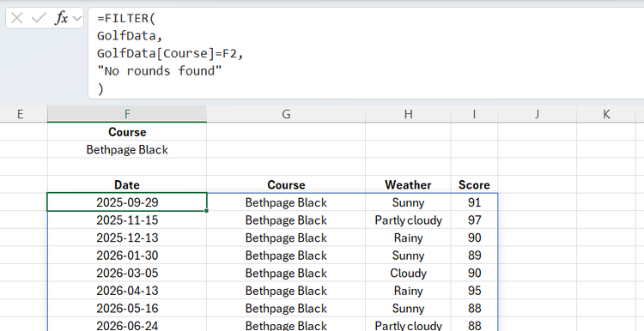The image size is (644, 331).
Task: Select Sunny weather in the 2025-09-29 row
Action: pyautogui.click(x=408, y=202)
